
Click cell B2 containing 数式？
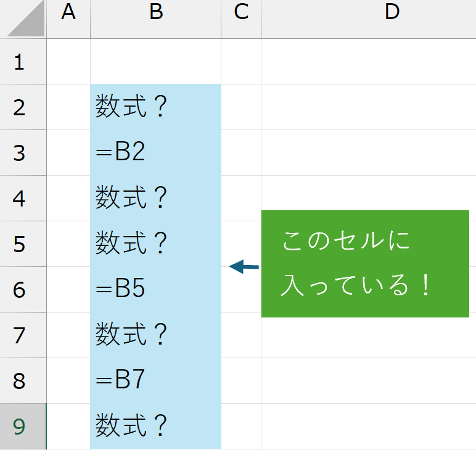coord(155,107)
